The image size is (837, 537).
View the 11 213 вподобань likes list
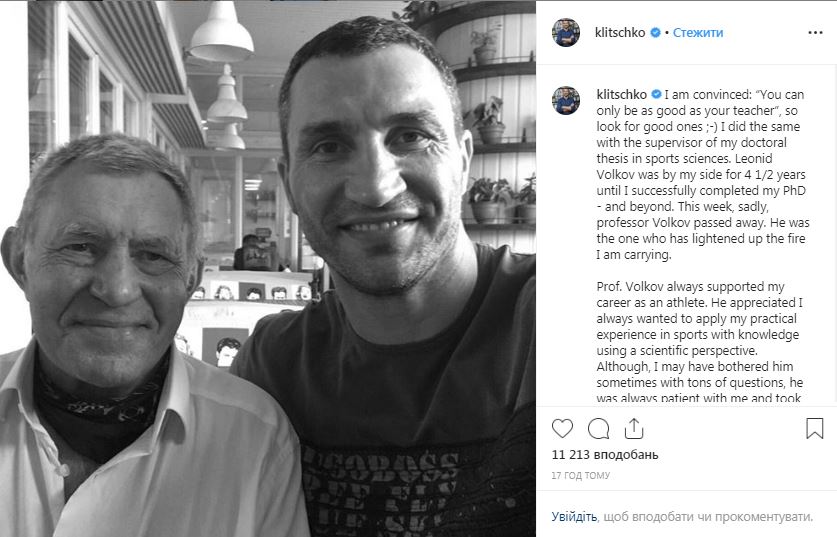[605, 455]
